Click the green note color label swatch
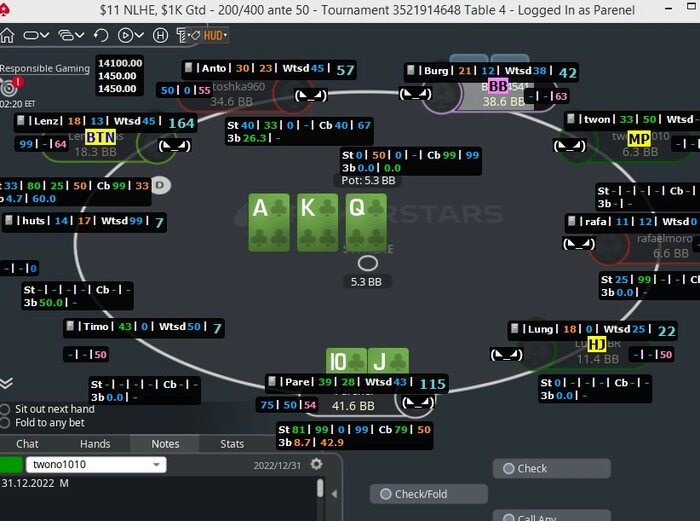700x521 pixels. tap(11, 464)
